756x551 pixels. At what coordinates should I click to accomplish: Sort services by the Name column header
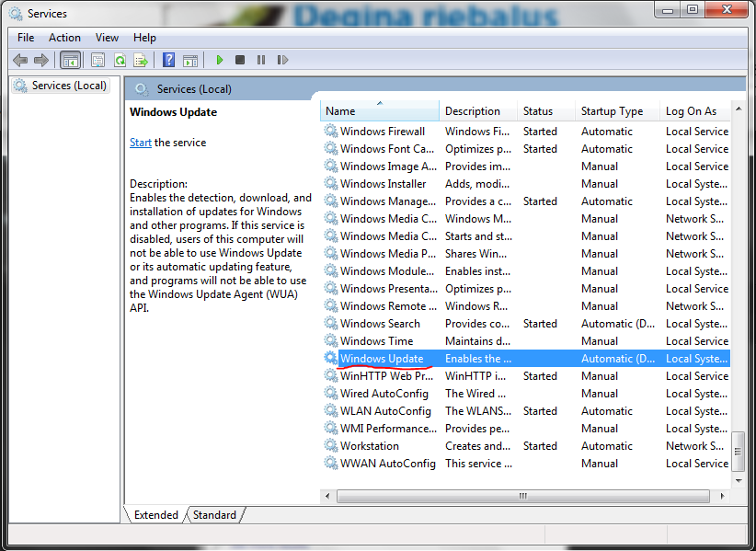pos(380,111)
